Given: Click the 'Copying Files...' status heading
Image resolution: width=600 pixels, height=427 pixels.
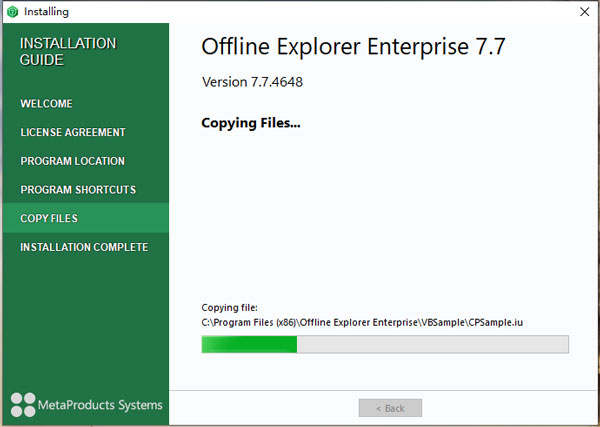Looking at the screenshot, I should [251, 123].
